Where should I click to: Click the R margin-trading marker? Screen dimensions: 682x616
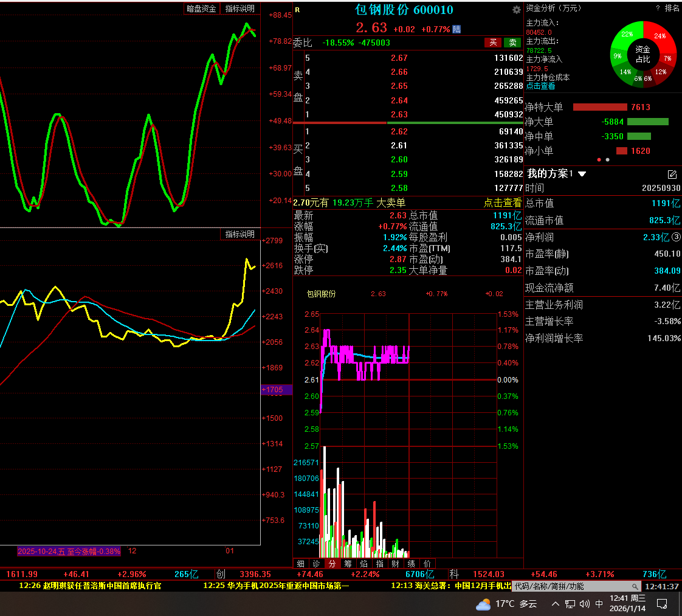[x=297, y=10]
